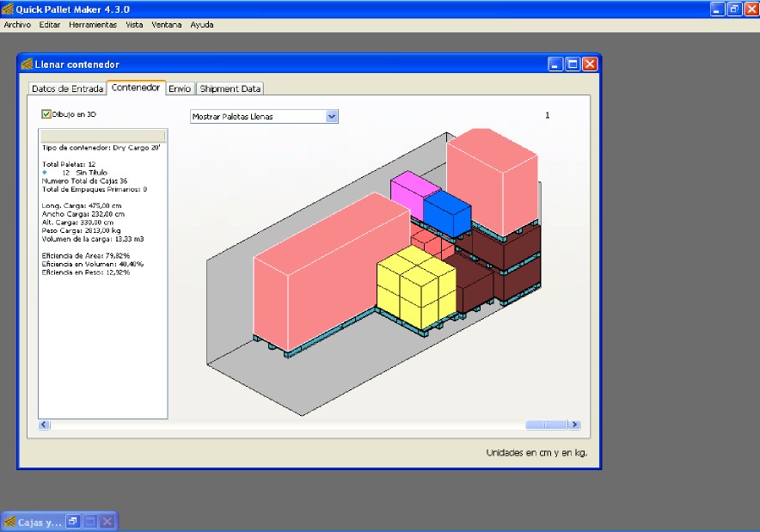Click the Cajas y... window icon
This screenshot has height=532, width=760.
(x=9, y=522)
